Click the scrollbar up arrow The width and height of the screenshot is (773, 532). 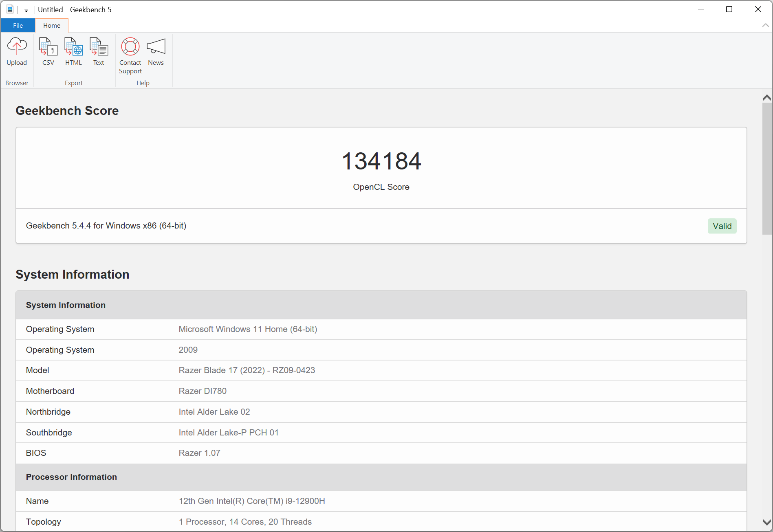766,97
